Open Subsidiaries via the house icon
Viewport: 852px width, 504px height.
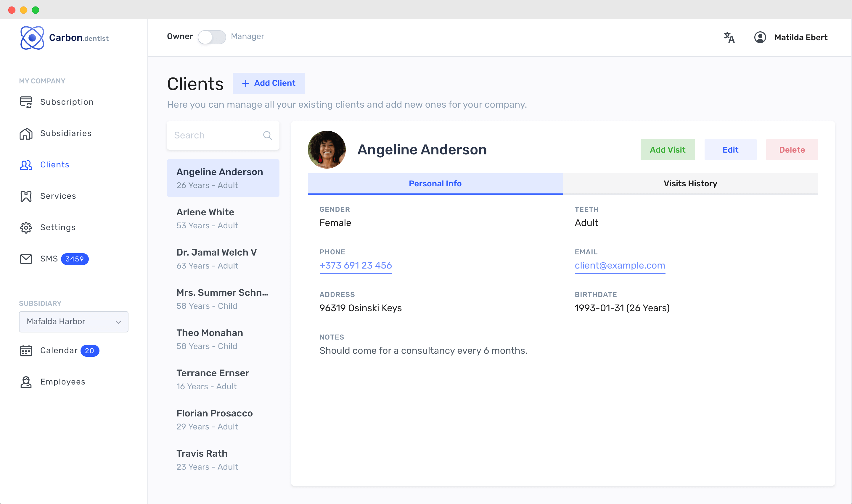tap(26, 133)
